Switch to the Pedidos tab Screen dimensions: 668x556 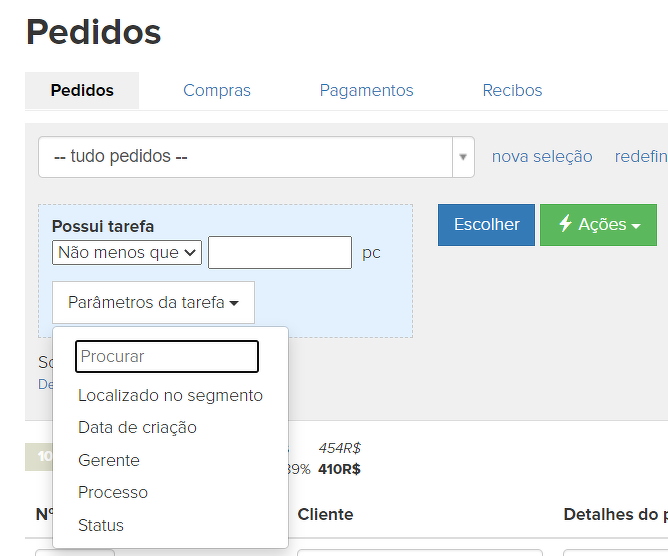pyautogui.click(x=82, y=90)
